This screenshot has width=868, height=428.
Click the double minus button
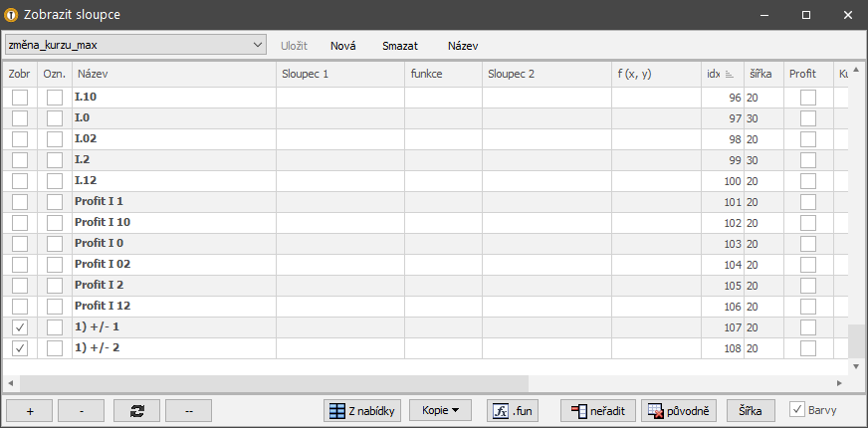pos(189,410)
